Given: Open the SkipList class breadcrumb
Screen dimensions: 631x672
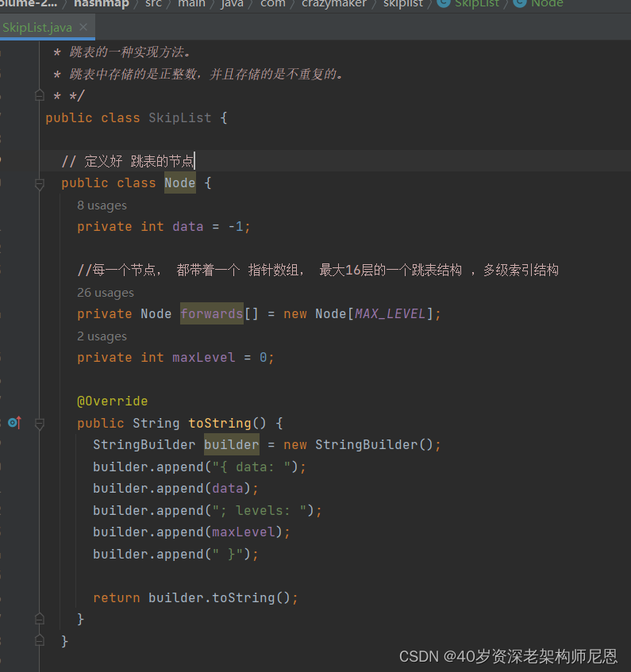Looking at the screenshot, I should click(468, 4).
